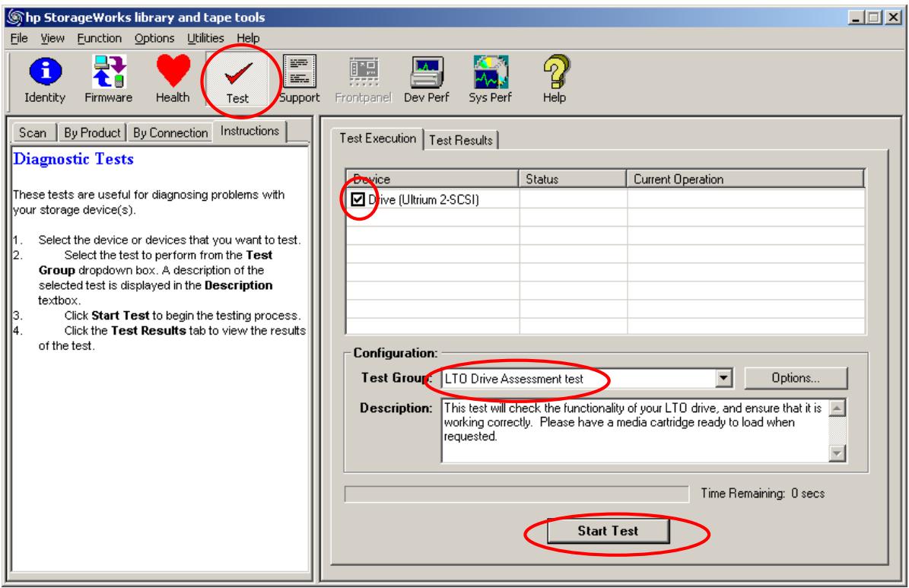The height and width of the screenshot is (588, 909).
Task: Close the hp StorageWorks window
Action: (x=893, y=17)
